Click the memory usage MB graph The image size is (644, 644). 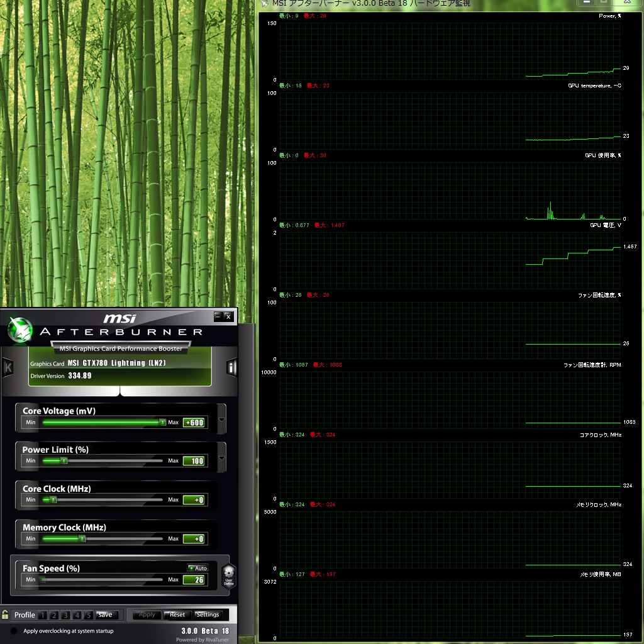[450, 610]
